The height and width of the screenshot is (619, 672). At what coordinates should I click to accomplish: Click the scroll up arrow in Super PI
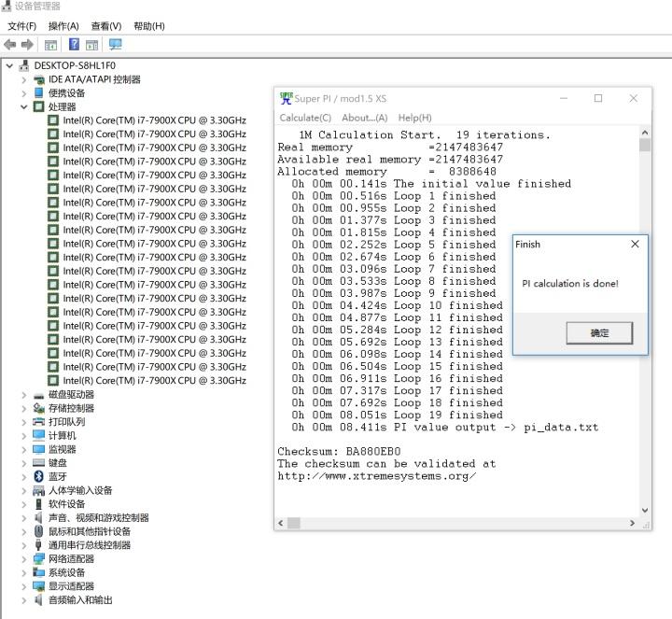pyautogui.click(x=645, y=133)
